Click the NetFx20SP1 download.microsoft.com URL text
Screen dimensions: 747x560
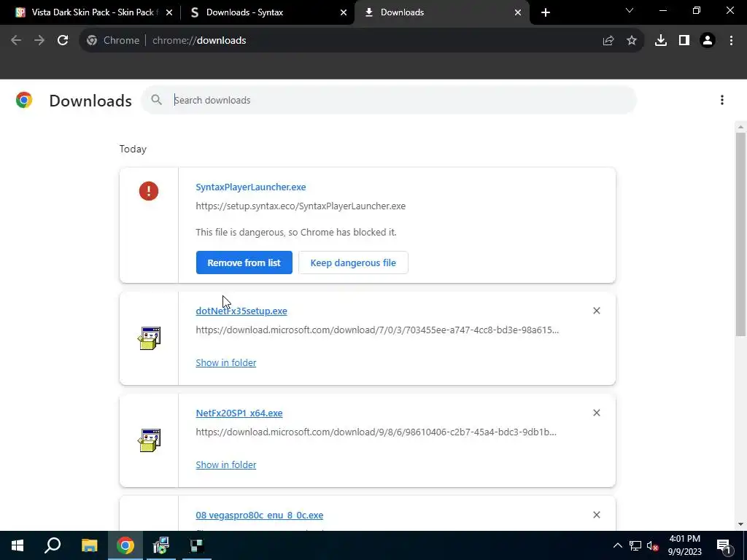click(376, 432)
